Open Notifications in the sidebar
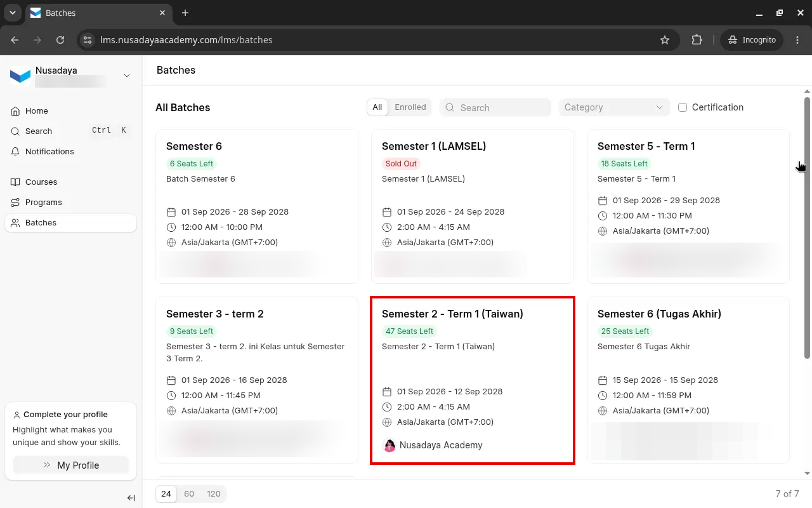Viewport: 812px width, 508px height. 70,152
